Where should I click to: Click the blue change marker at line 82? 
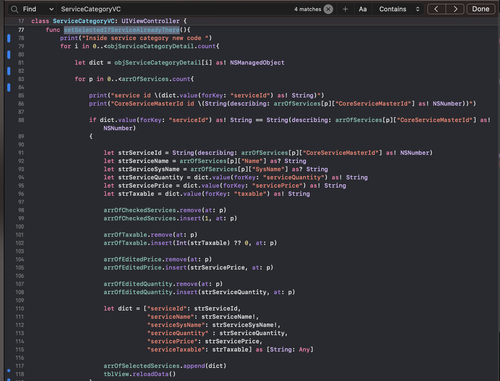point(9,71)
